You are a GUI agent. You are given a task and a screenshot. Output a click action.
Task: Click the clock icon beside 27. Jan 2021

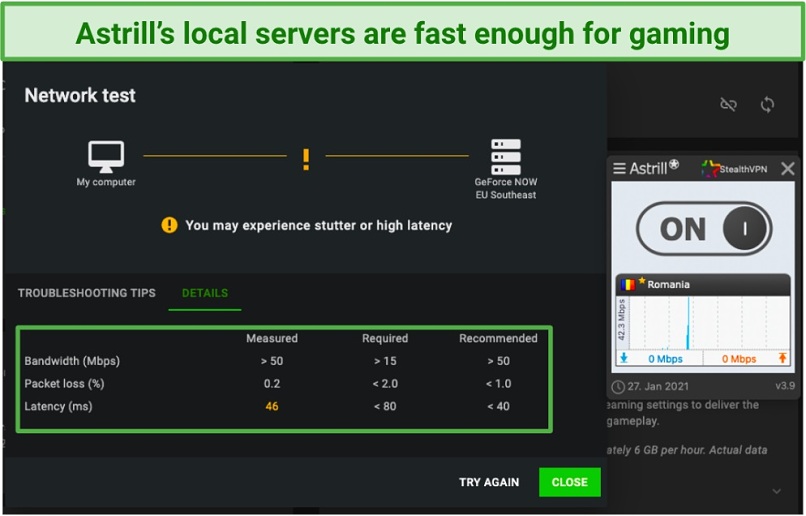click(618, 386)
